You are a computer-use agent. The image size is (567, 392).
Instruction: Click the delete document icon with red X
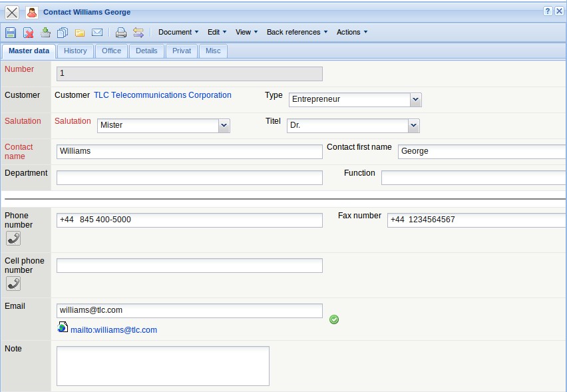tap(28, 32)
